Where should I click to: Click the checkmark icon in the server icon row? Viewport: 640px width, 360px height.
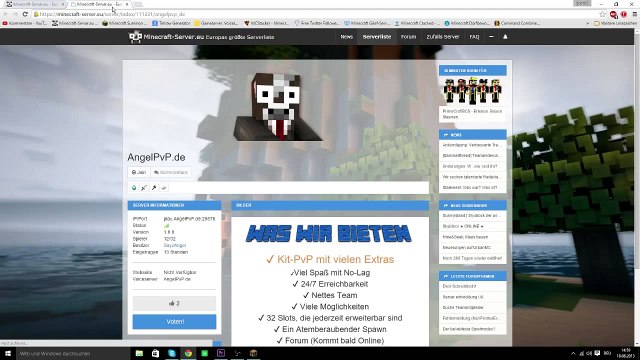pos(164,188)
